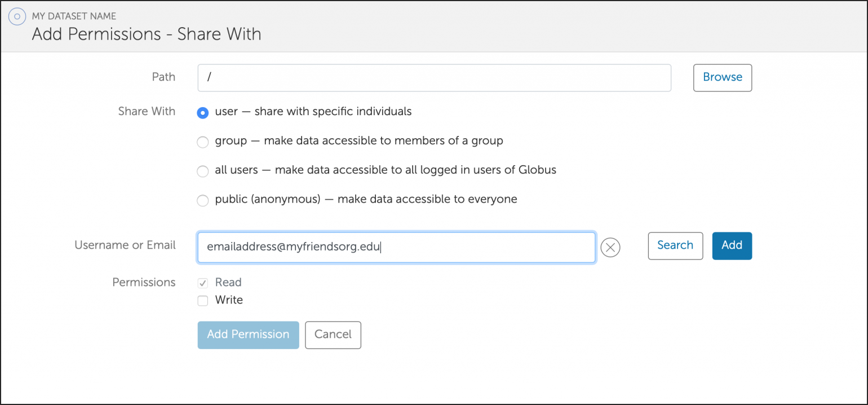Click the Browse button next to Path

coord(722,78)
